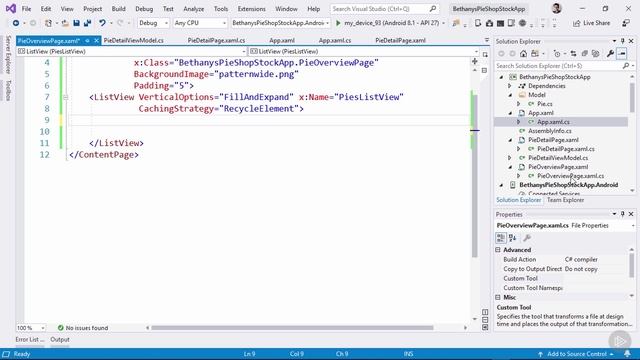Switch to the PieDetailPage.xaml tab

[x=400, y=40]
